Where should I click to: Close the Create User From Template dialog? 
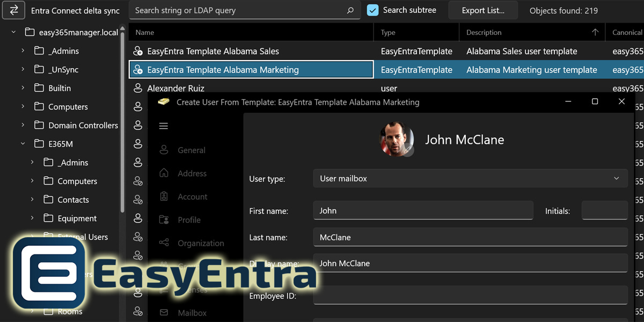(x=621, y=101)
